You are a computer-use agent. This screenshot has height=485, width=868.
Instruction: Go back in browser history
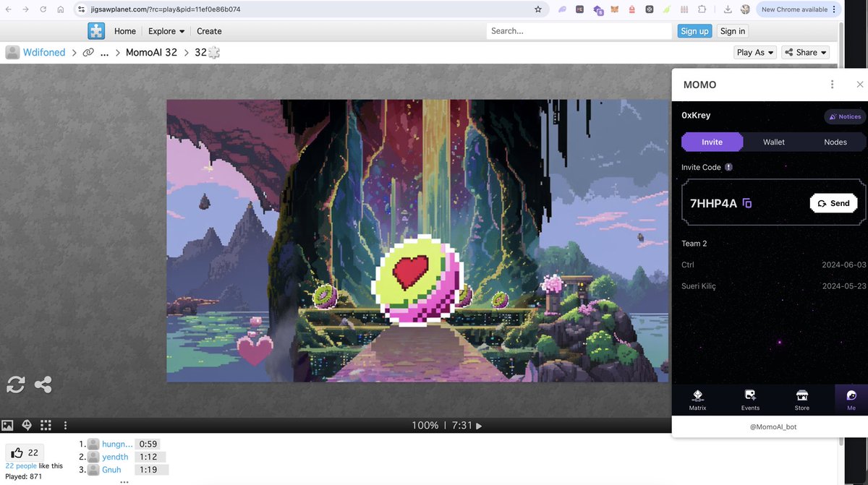click(8, 9)
